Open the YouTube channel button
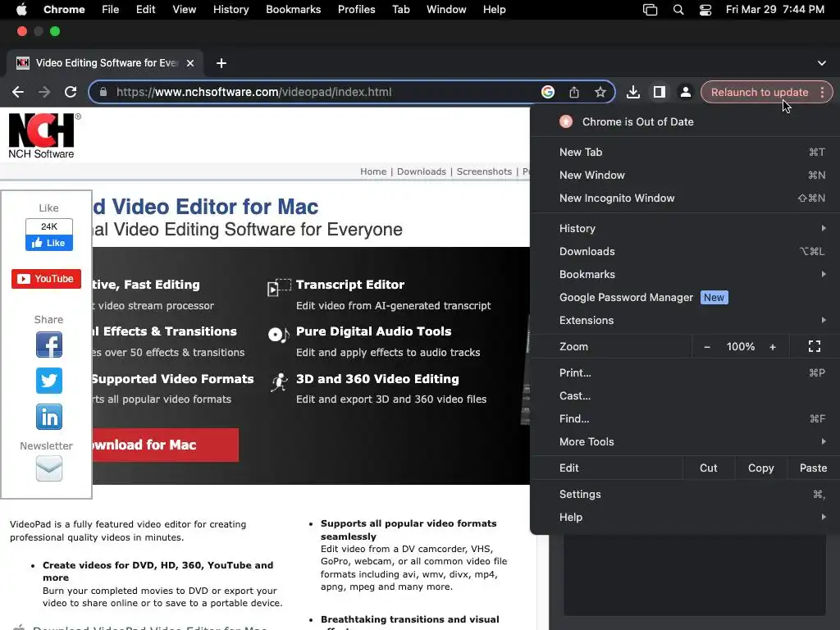 point(46,279)
